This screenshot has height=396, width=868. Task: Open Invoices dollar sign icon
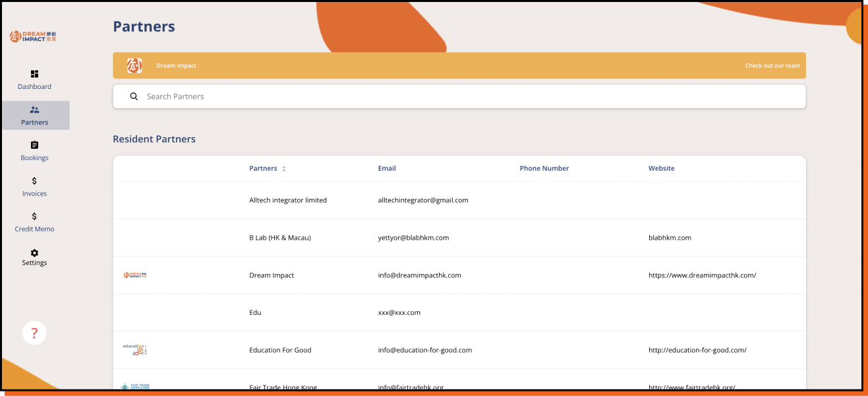(x=34, y=181)
